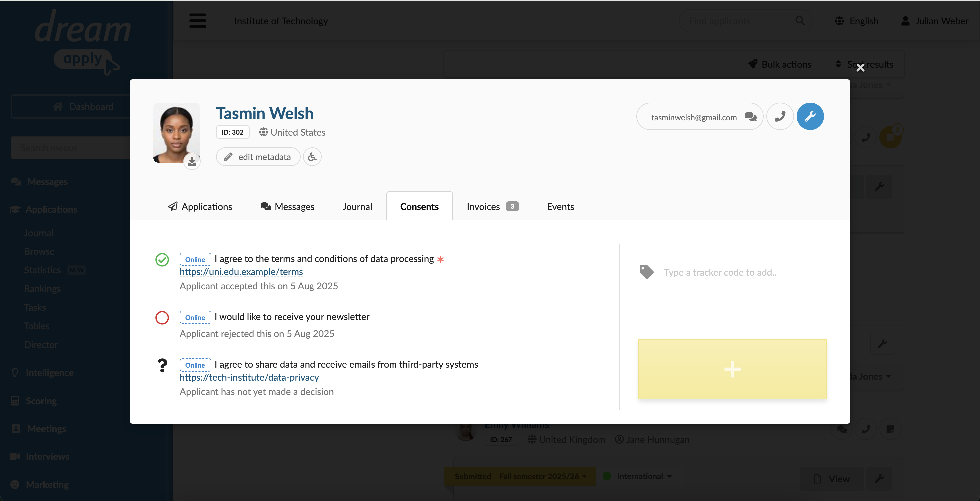
Task: Click sticky note icon in Emily Williams row
Action: (890, 429)
